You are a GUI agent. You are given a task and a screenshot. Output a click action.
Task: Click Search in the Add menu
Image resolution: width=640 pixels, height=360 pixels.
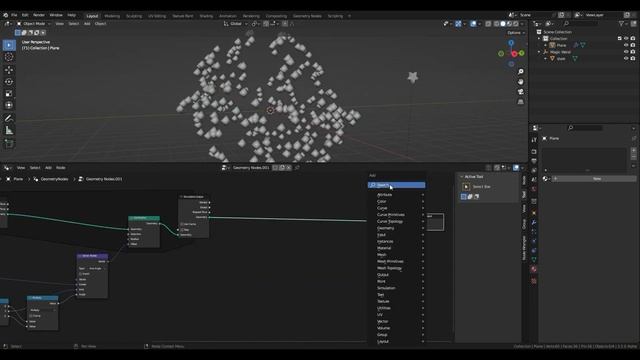tap(396, 185)
